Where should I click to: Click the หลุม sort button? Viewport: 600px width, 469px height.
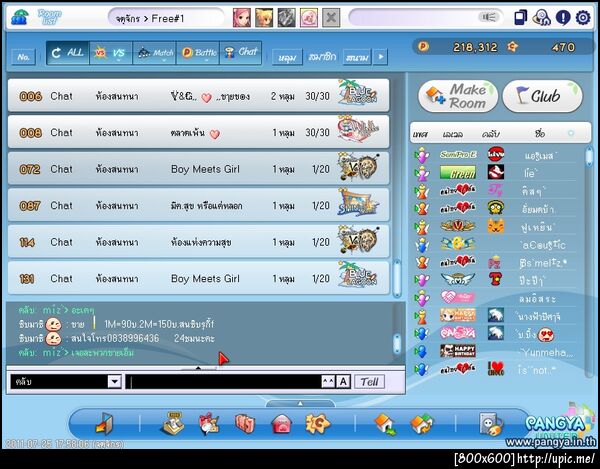(287, 57)
